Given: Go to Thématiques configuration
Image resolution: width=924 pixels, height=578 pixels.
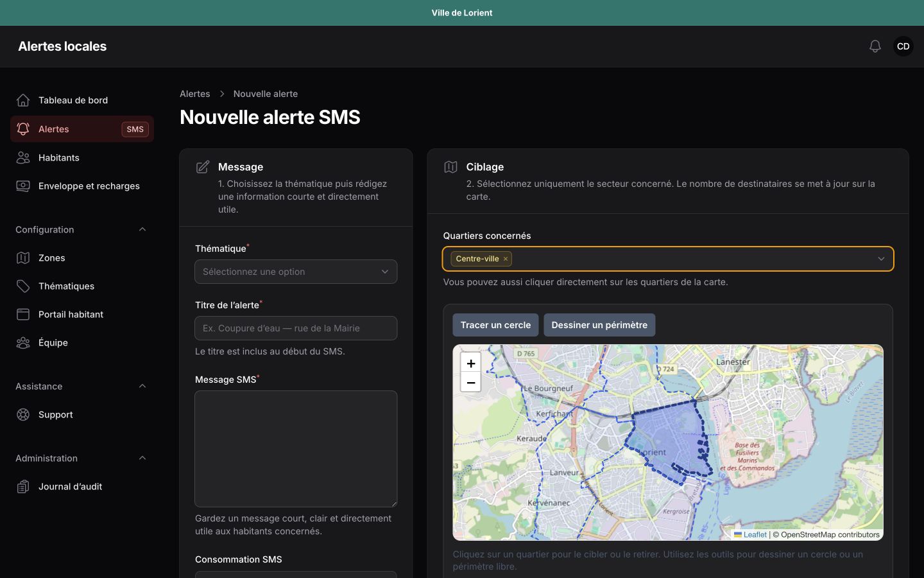Looking at the screenshot, I should point(82,286).
